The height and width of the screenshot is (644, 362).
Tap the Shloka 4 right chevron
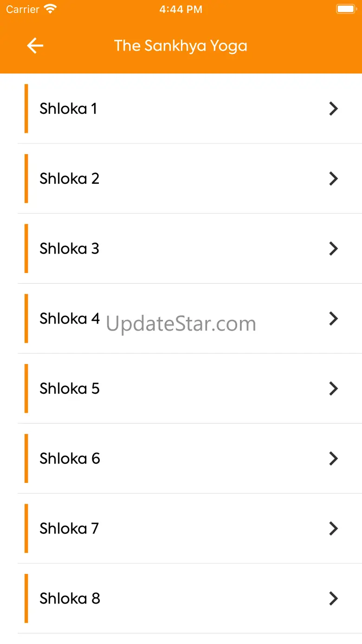(x=333, y=319)
